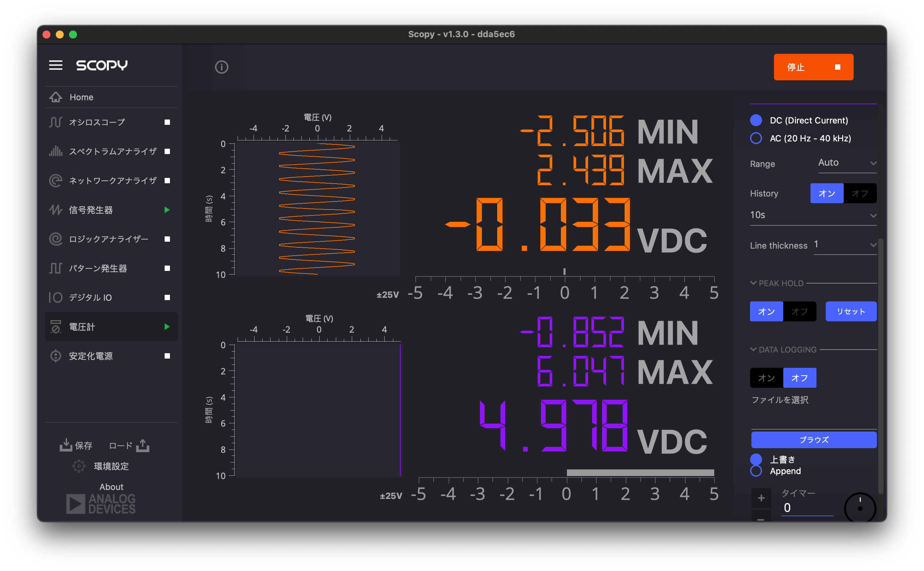Start パターン発生器 via its square button
The width and height of the screenshot is (924, 571).
tap(167, 268)
